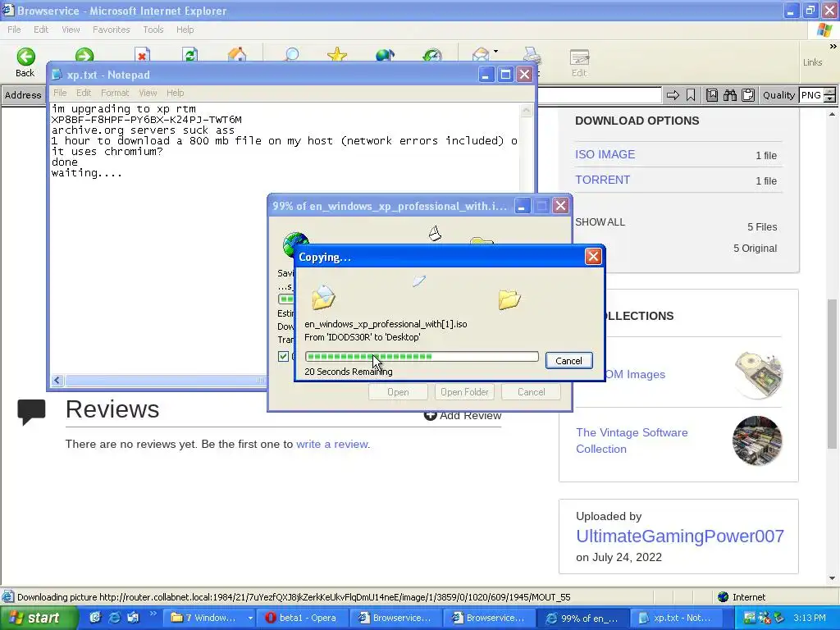Click the network tray icon

pos(750,618)
